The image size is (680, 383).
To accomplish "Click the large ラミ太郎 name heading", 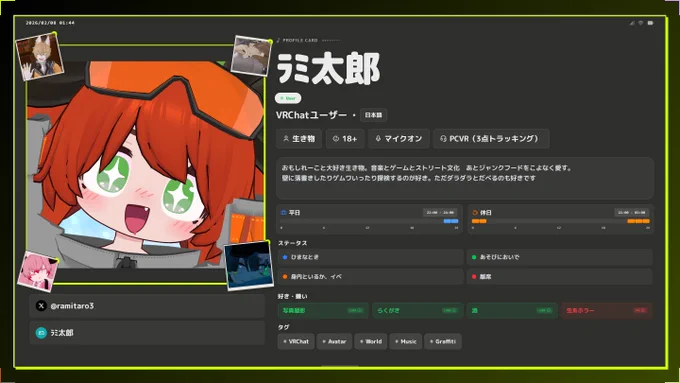I will [x=328, y=69].
